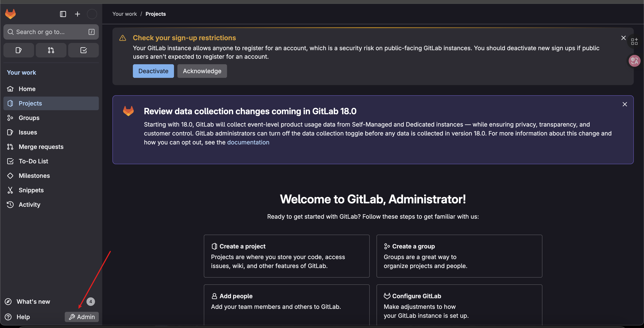
Task: Open the Admin area button
Action: point(82,317)
